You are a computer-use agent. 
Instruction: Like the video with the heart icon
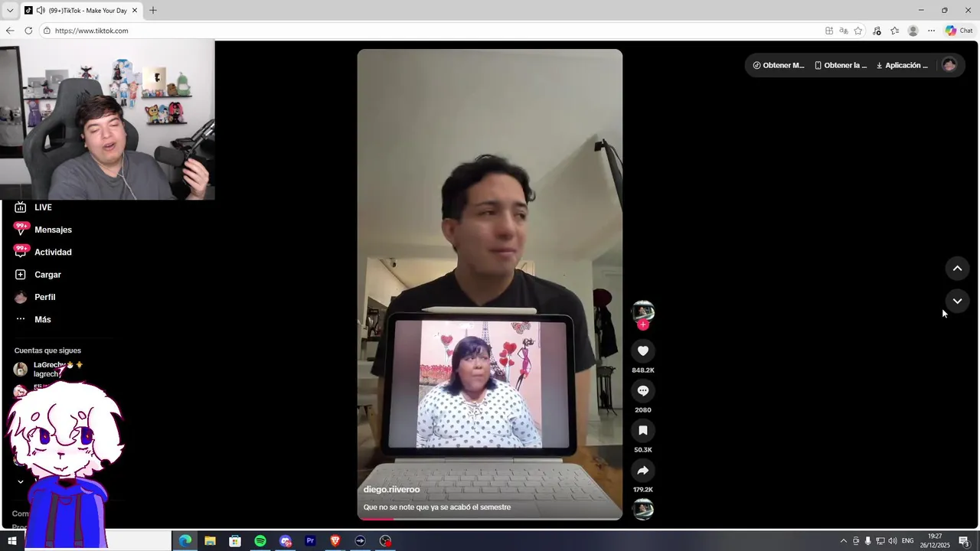click(x=643, y=351)
